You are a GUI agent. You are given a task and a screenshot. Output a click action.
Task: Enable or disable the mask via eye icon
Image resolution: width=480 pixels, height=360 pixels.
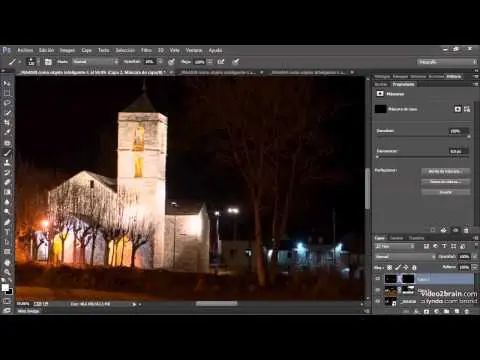[x=455, y=230]
